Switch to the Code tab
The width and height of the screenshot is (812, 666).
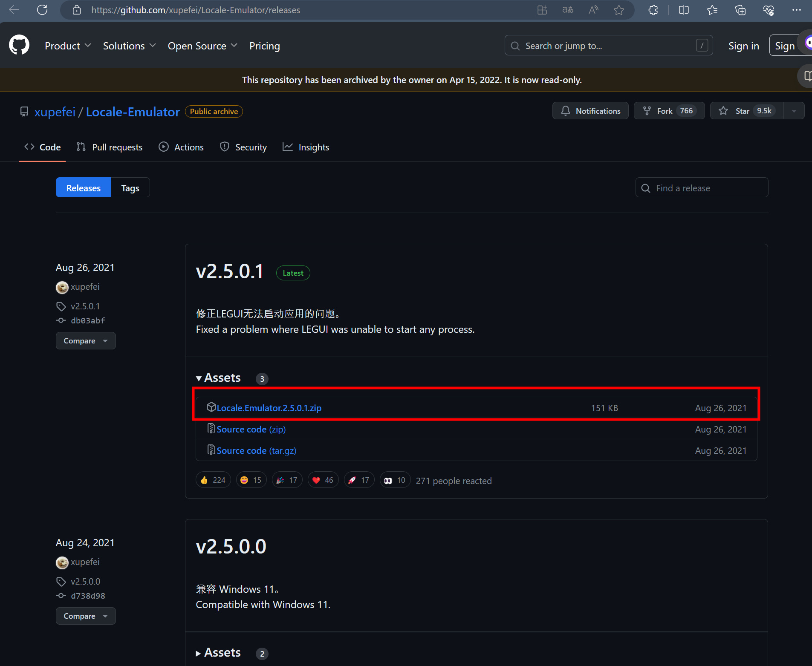[43, 147]
